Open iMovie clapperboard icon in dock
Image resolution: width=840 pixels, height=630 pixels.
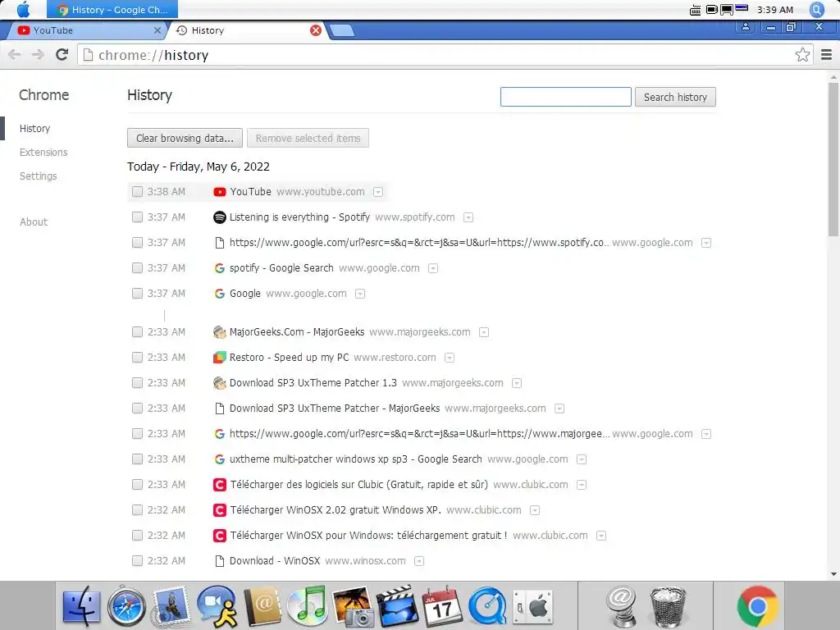[x=397, y=607]
